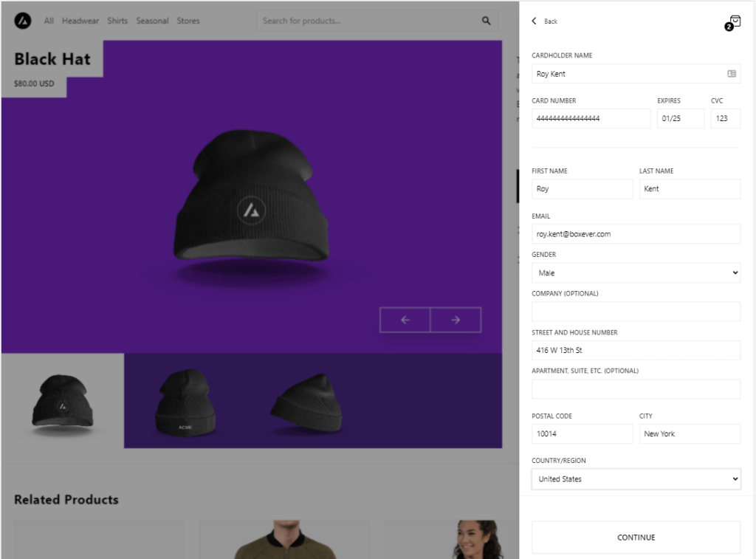This screenshot has height=559, width=756.
Task: Click the ACME triangle logo icon
Action: [x=22, y=21]
